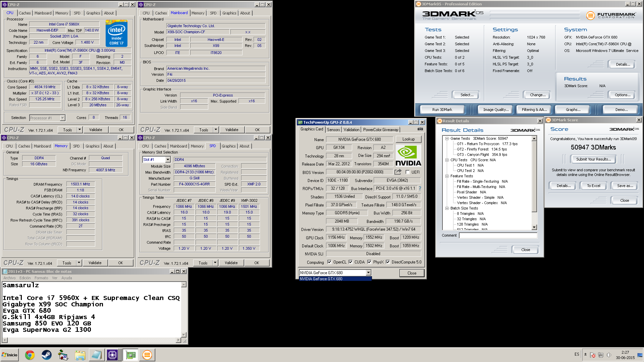Screen dimensions: 644x362
Task: Open the PowerColor Giveaway tab
Action: (x=381, y=130)
